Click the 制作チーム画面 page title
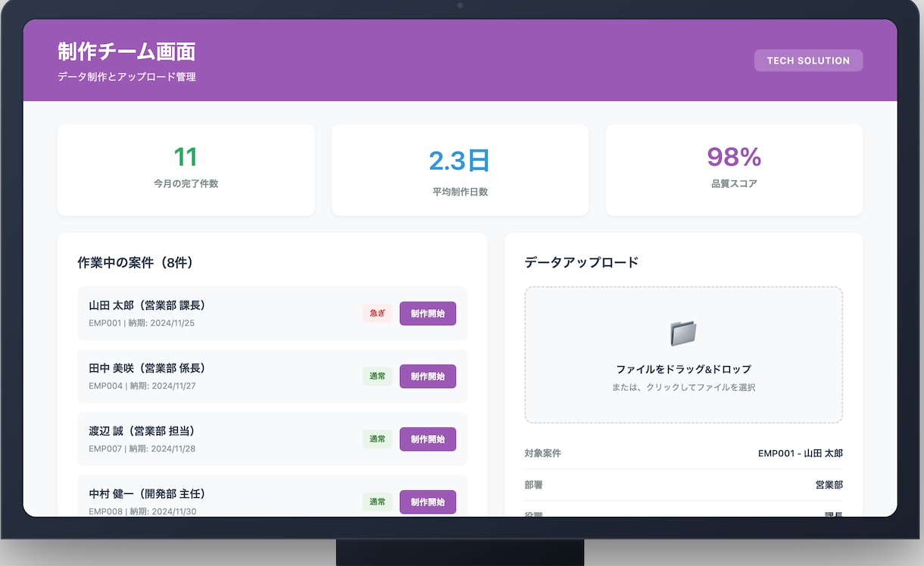The height and width of the screenshot is (566, 924). tap(126, 52)
